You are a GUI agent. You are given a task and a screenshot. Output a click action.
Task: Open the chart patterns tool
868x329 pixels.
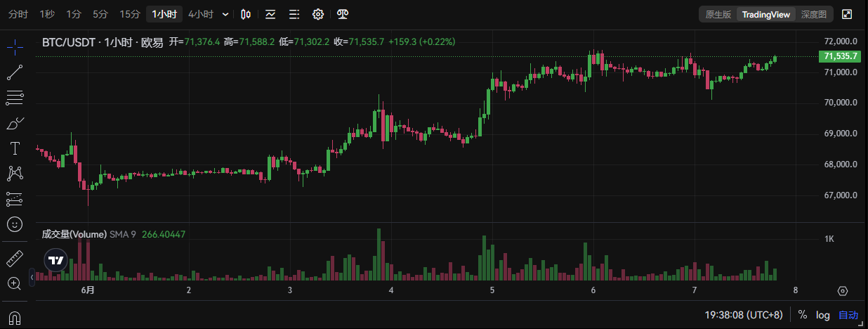pyautogui.click(x=15, y=173)
